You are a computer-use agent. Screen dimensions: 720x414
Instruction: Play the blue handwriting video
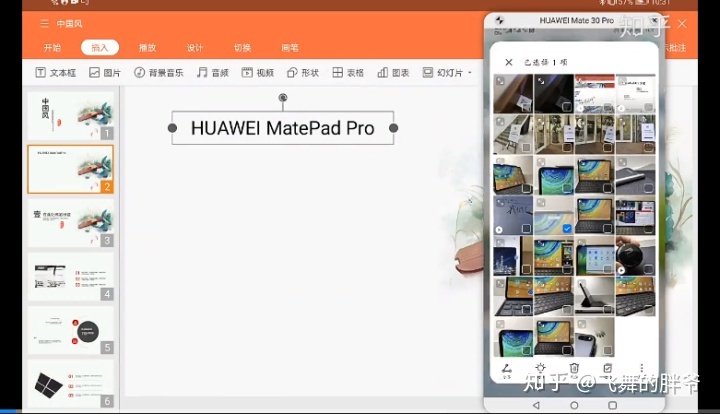pyautogui.click(x=499, y=229)
